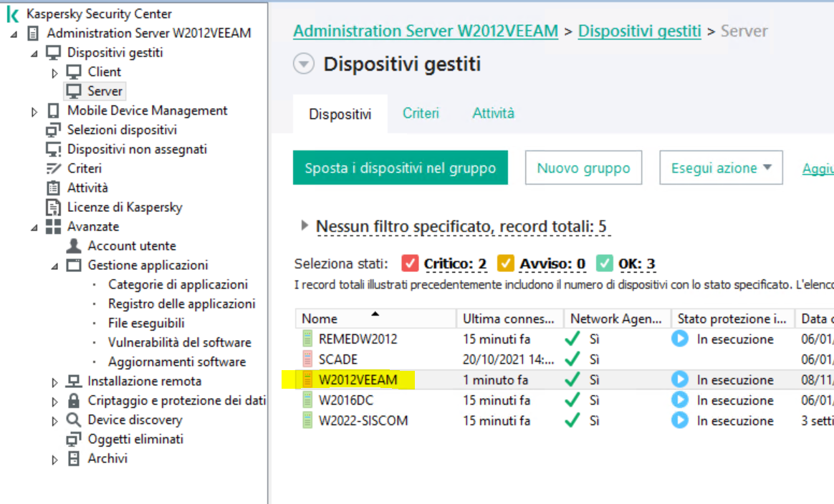Expand the Nessun filtro specificato filter section
Screen dimensions: 834x504
(x=305, y=226)
